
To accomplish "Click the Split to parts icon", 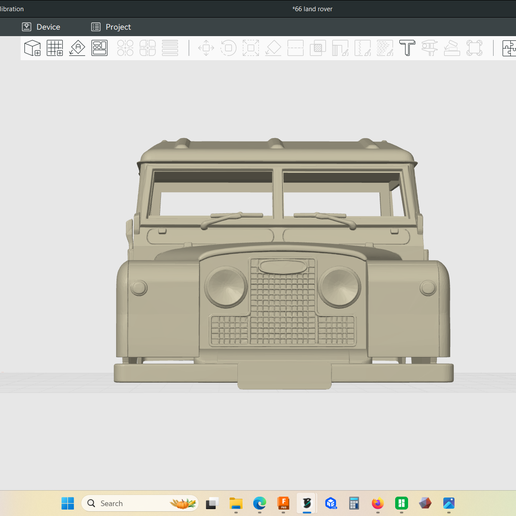I will [x=147, y=48].
